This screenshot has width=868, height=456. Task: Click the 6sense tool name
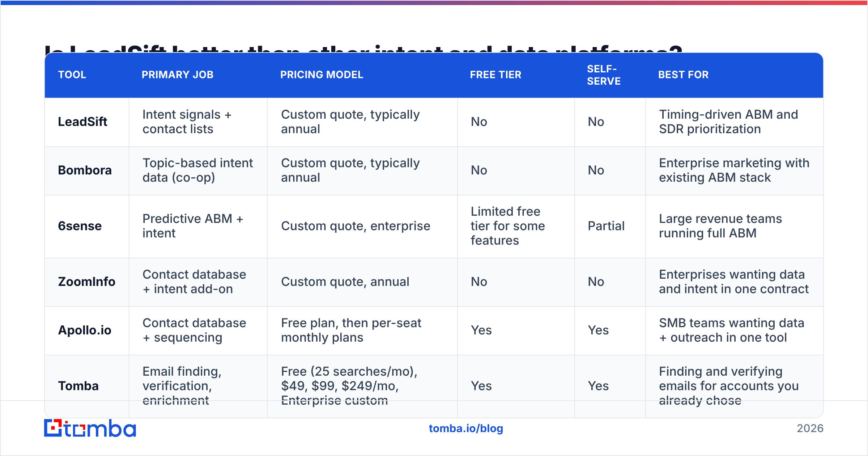pyautogui.click(x=80, y=226)
